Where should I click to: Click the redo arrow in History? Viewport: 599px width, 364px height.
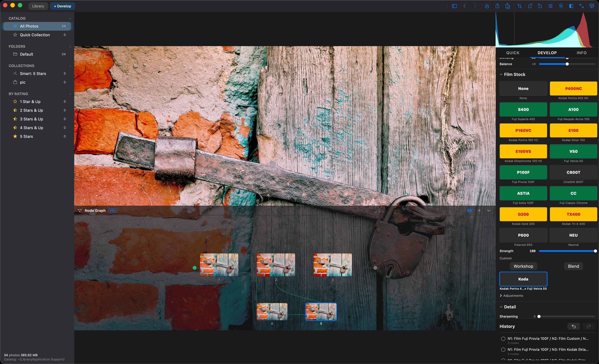pos(588,326)
